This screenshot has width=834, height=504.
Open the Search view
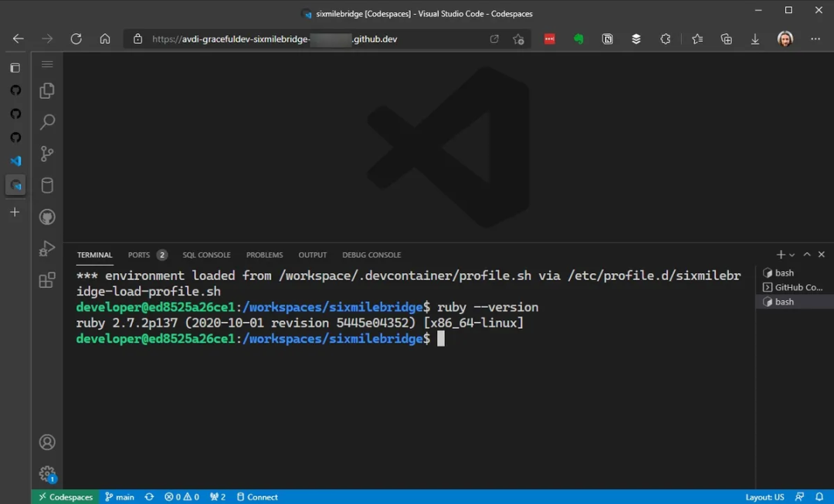(x=47, y=122)
